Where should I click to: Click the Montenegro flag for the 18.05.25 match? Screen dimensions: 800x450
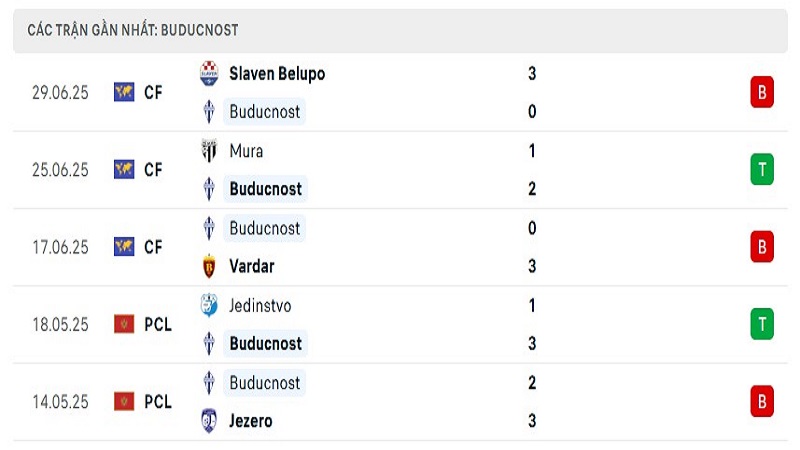pos(124,324)
